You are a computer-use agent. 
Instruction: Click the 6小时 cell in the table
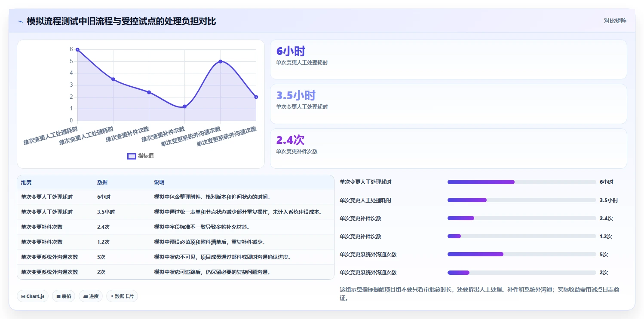click(x=104, y=197)
